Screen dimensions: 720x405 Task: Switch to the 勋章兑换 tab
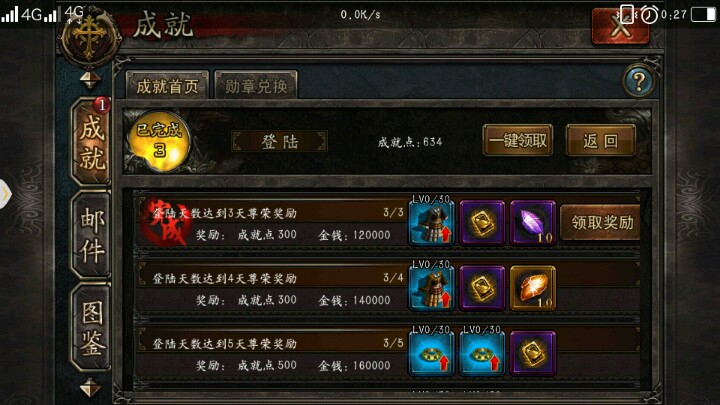pos(256,85)
